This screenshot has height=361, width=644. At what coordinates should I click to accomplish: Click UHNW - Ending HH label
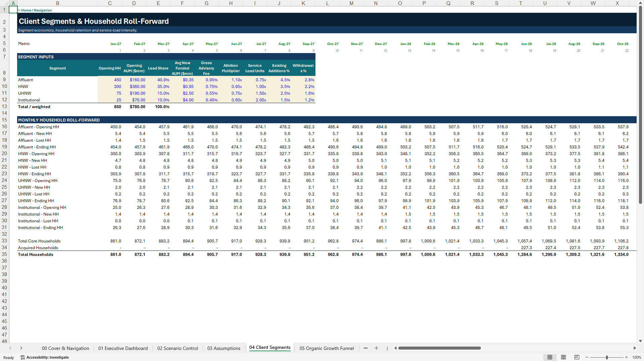coord(36,200)
